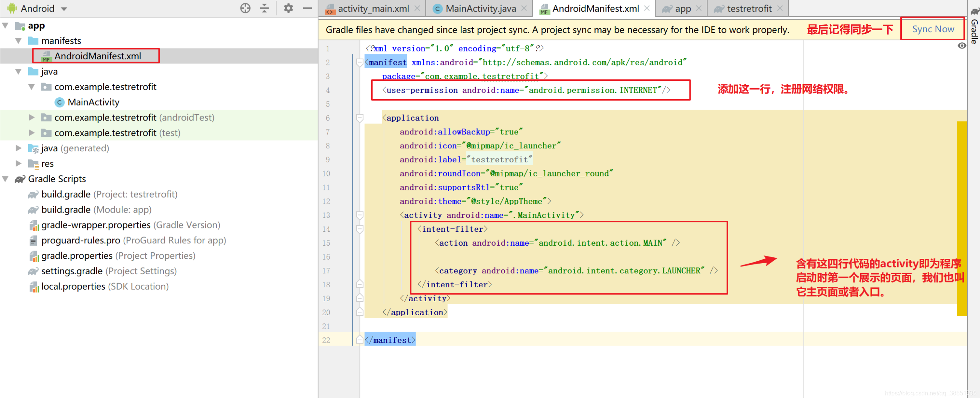Viewport: 980px width, 400px height.
Task: Click the Sync Now link
Action: click(933, 29)
